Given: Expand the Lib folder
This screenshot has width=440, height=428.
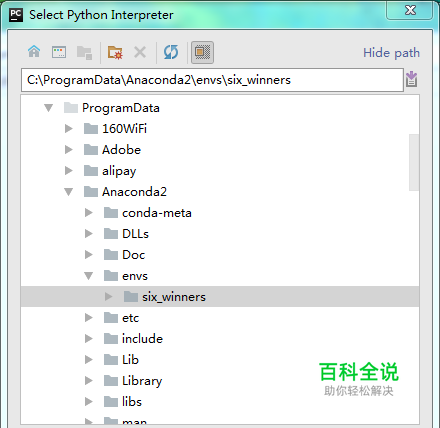Looking at the screenshot, I should click(89, 360).
